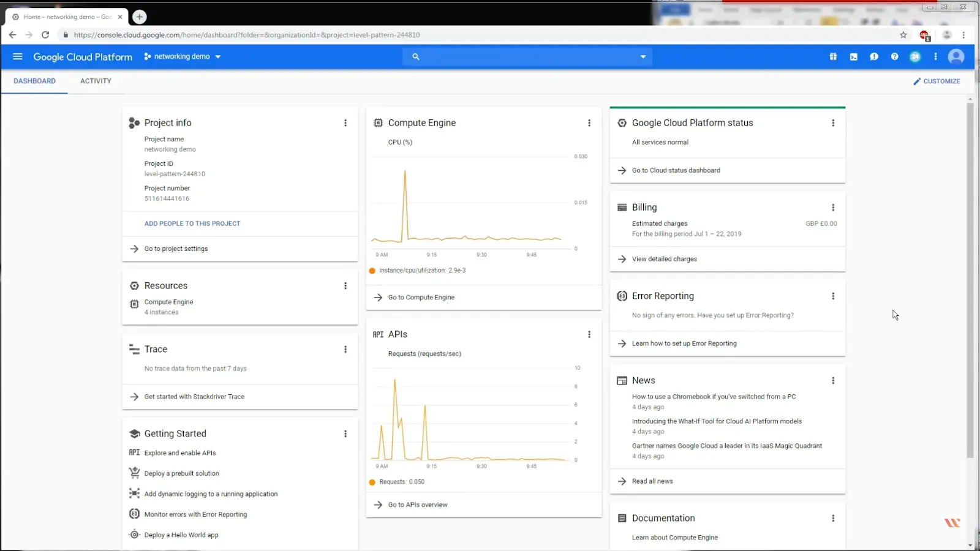Bookmark this page with star icon

[903, 35]
